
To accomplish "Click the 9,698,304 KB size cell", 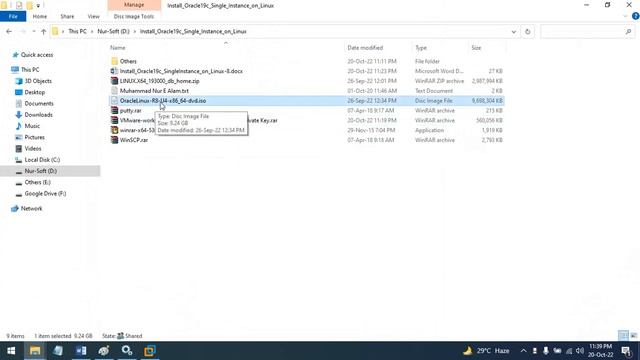I will tap(487, 100).
